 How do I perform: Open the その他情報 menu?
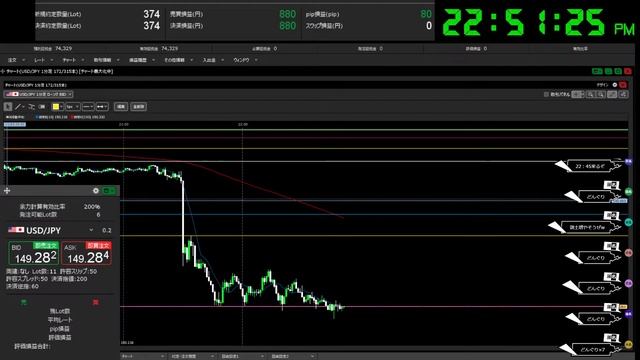pyautogui.click(x=178, y=60)
